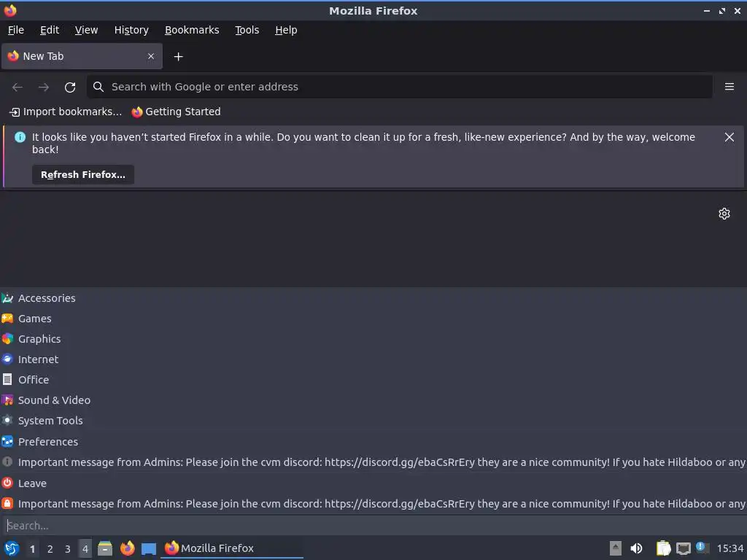The image size is (747, 560).
Task: Open the File menu
Action: [x=16, y=30]
